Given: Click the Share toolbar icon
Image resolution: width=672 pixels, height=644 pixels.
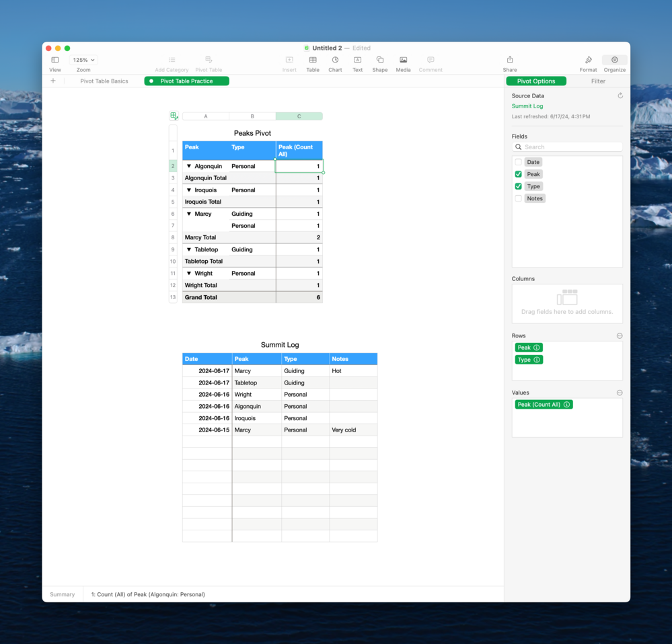Looking at the screenshot, I should pyautogui.click(x=510, y=60).
